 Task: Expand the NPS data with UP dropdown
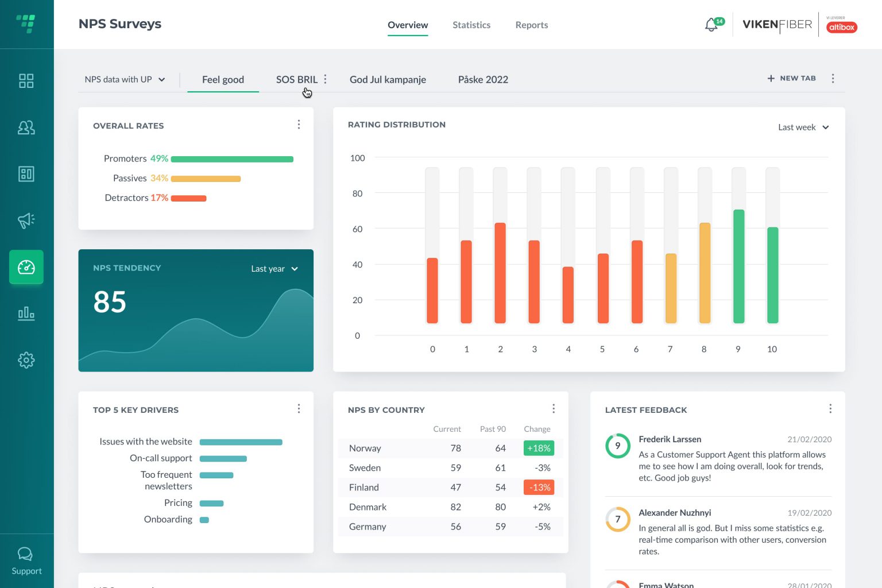click(x=125, y=79)
